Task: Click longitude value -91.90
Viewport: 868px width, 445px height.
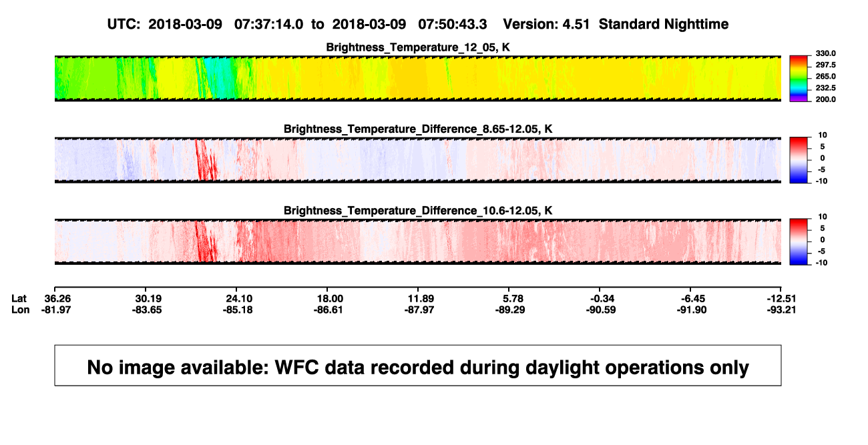Action: tap(692, 310)
